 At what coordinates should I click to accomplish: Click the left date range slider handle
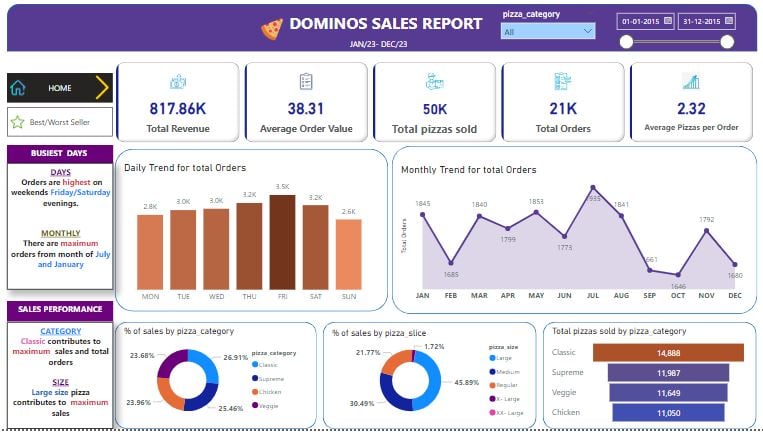tap(626, 42)
